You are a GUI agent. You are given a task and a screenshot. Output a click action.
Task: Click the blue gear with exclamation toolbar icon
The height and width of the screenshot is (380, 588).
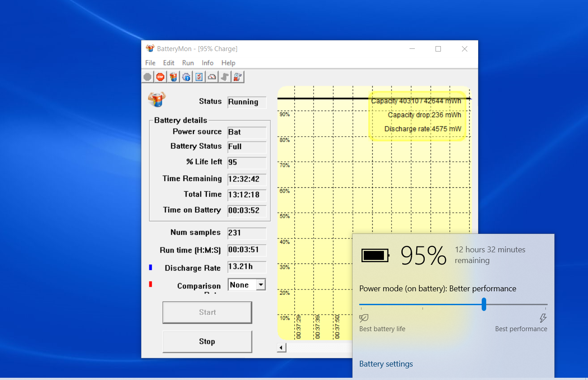tap(186, 77)
